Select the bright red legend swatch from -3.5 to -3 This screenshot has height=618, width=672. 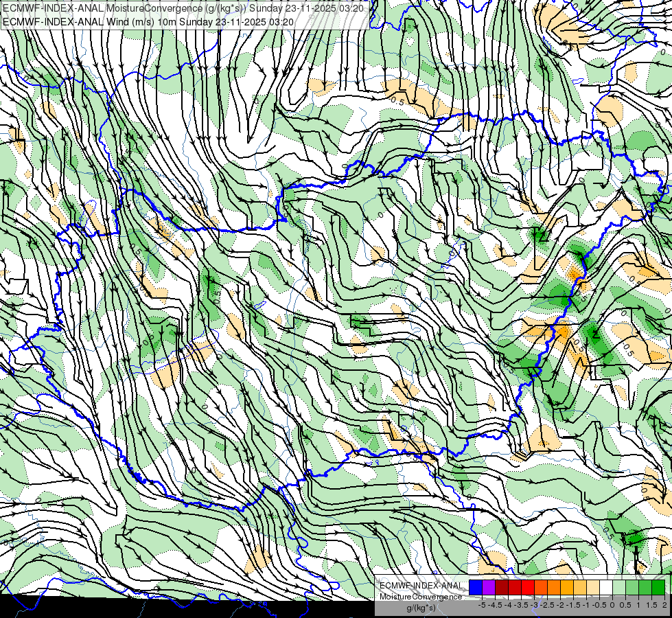coord(528,588)
